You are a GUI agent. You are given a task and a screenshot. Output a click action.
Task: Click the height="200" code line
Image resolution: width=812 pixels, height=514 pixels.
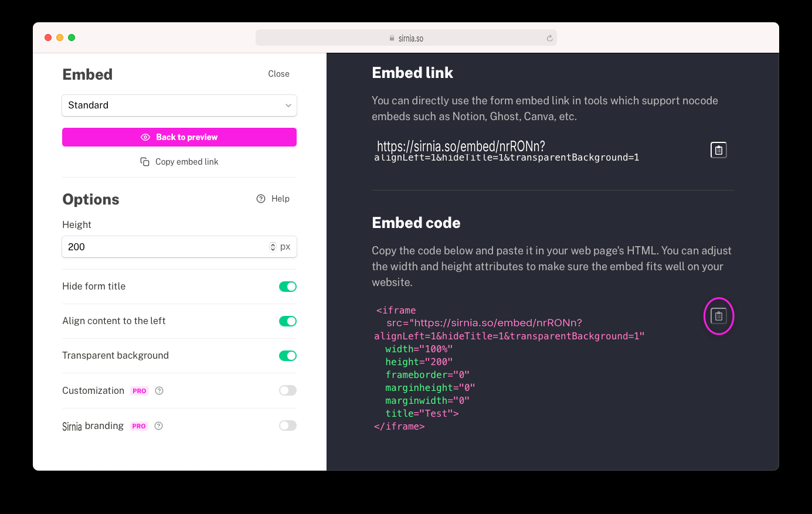click(x=419, y=362)
